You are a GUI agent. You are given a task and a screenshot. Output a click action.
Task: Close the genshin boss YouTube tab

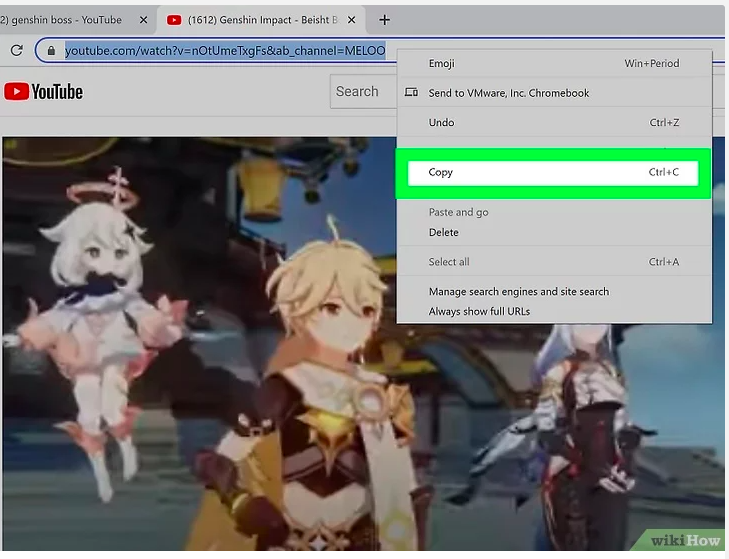(144, 20)
